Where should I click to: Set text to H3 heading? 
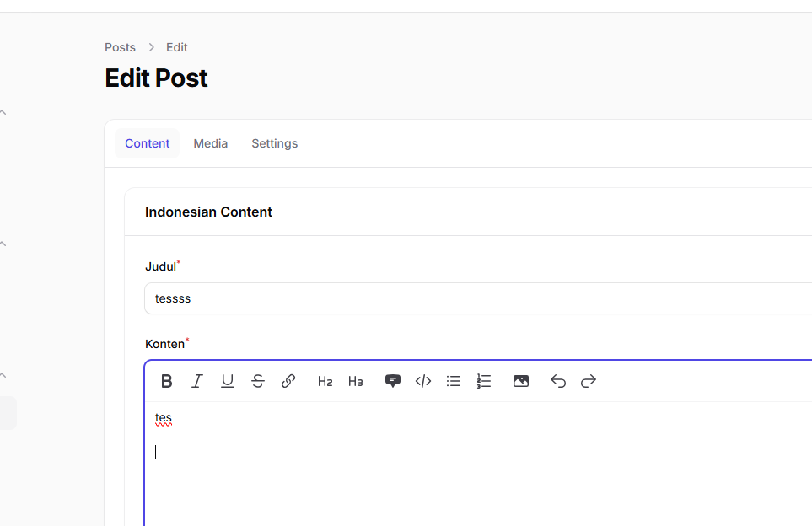click(x=356, y=381)
